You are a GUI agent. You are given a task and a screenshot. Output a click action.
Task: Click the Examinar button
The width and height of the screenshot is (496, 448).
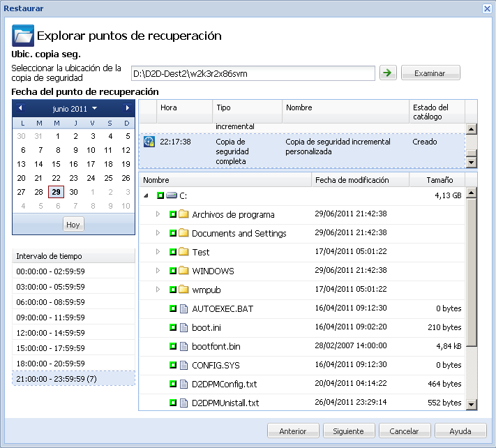[430, 73]
